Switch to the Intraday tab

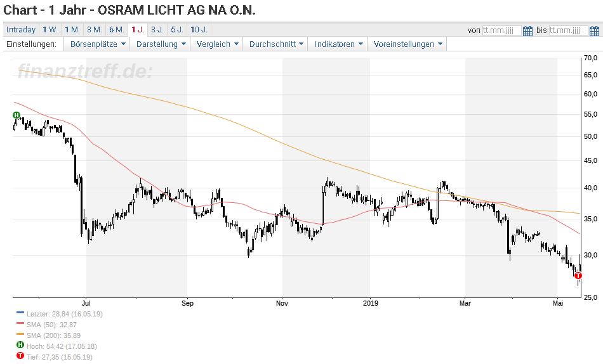coord(21,30)
